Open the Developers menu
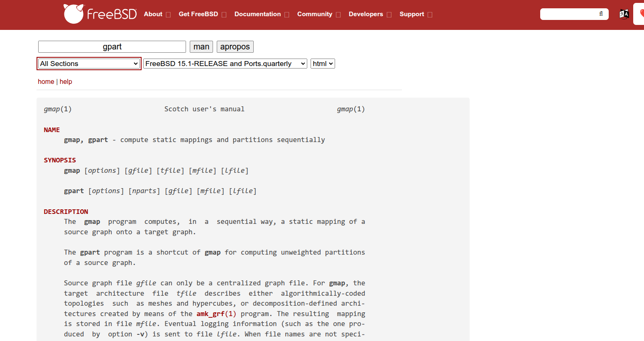644x341 pixels. pyautogui.click(x=366, y=14)
